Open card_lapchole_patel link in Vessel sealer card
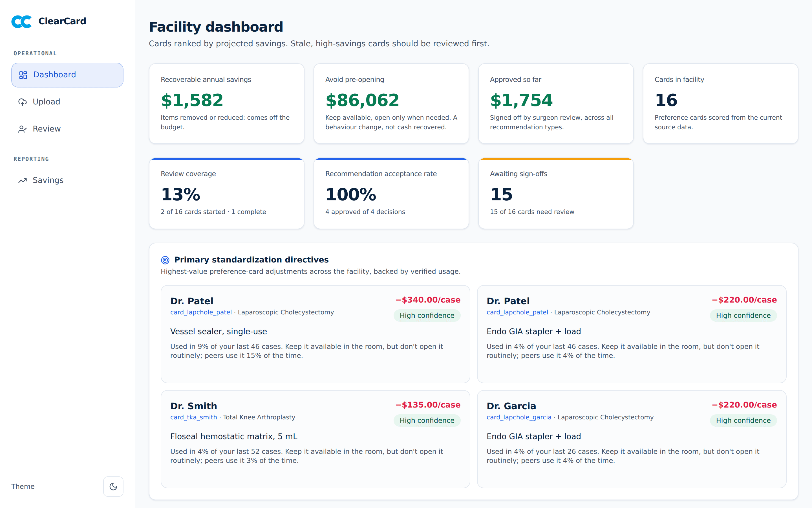 [201, 312]
